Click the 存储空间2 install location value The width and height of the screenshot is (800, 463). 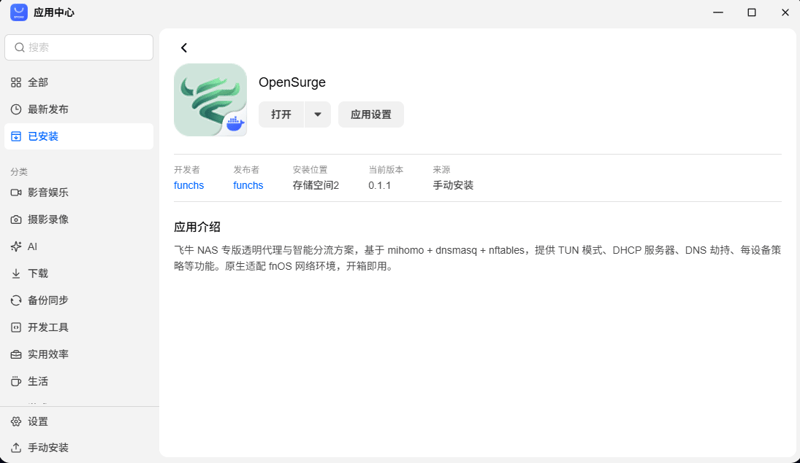click(316, 185)
